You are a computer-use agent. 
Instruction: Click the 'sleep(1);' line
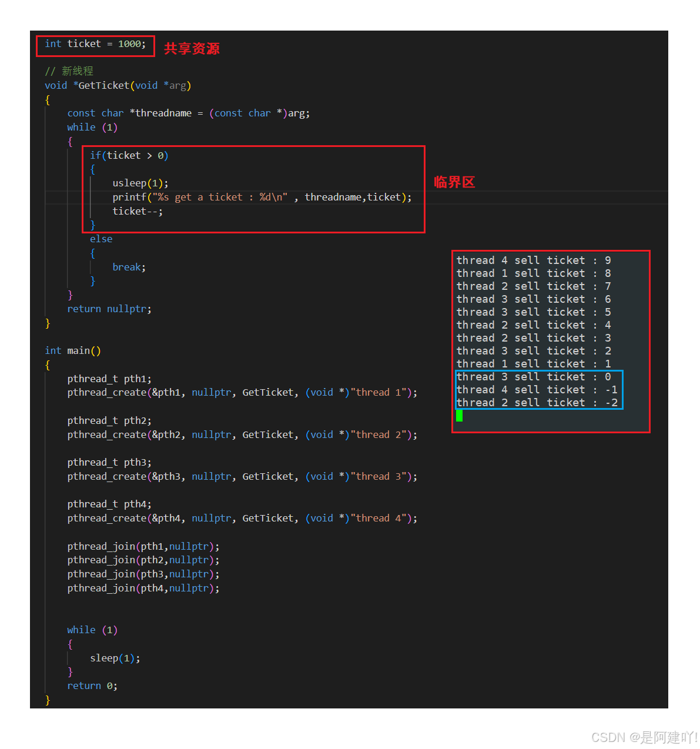click(x=115, y=658)
